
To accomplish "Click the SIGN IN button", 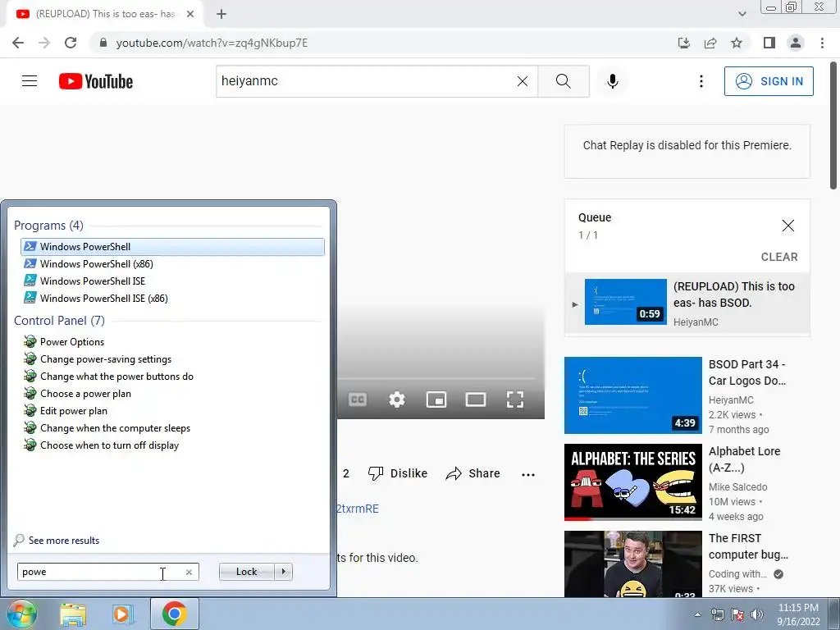I will (x=768, y=81).
